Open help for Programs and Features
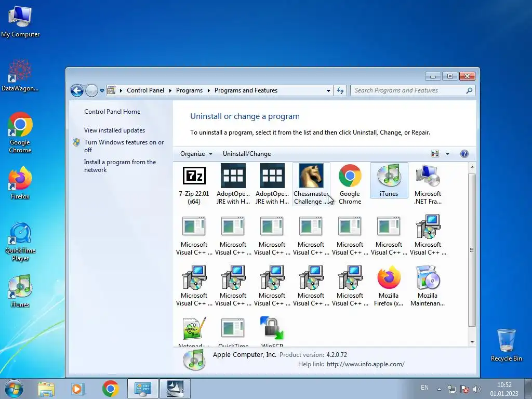Image resolution: width=532 pixels, height=399 pixels. point(464,154)
